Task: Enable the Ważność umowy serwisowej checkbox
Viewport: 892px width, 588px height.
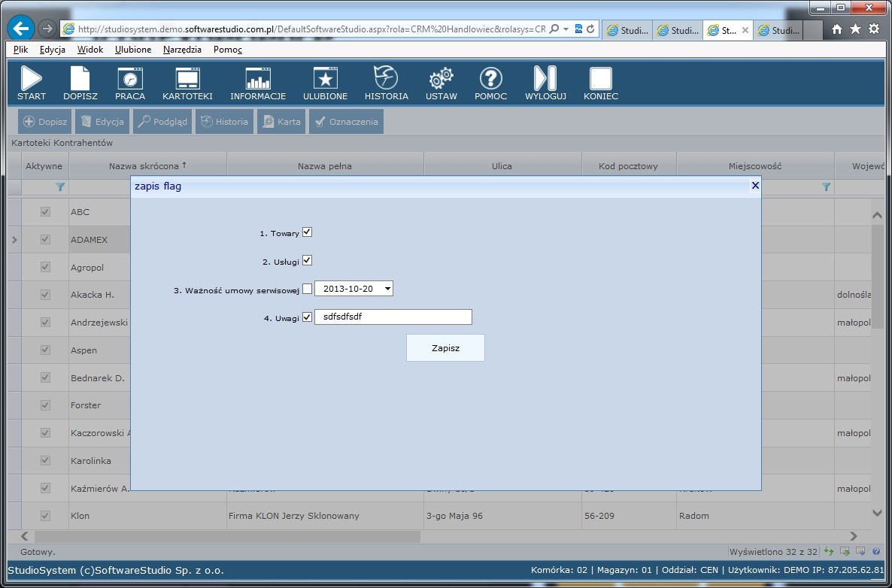Action: pos(307,289)
